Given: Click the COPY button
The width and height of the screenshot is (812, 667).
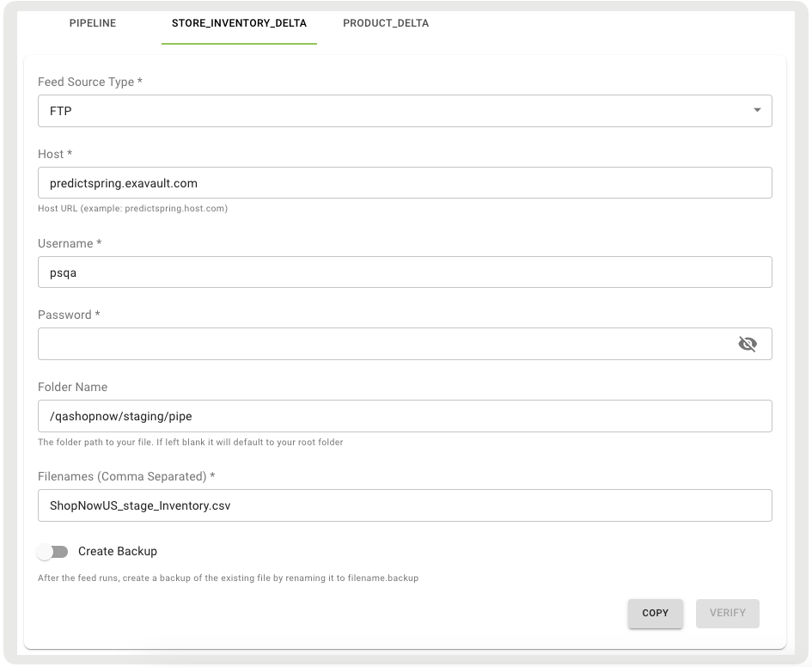Looking at the screenshot, I should tap(655, 614).
